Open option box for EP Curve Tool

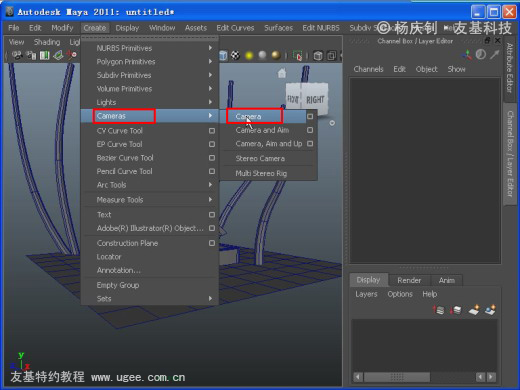click(x=212, y=144)
